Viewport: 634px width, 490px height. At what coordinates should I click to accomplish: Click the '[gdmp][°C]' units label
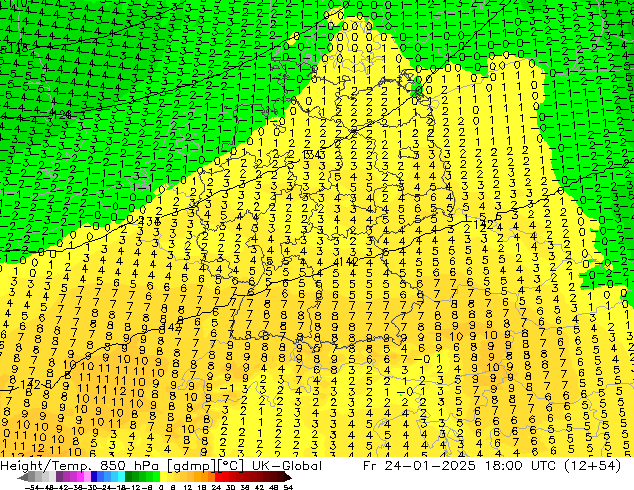pos(205,466)
